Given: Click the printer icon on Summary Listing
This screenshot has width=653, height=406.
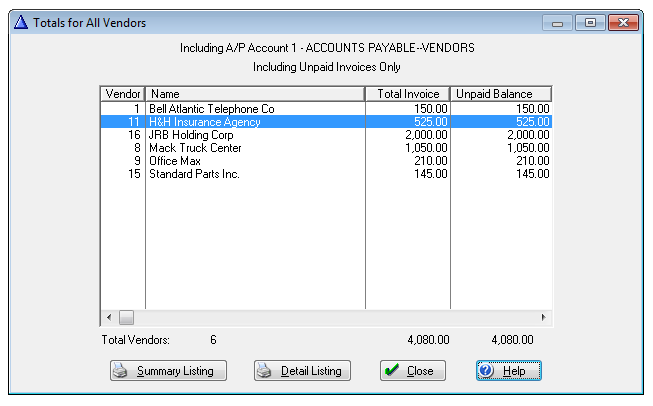Looking at the screenshot, I should 121,371.
